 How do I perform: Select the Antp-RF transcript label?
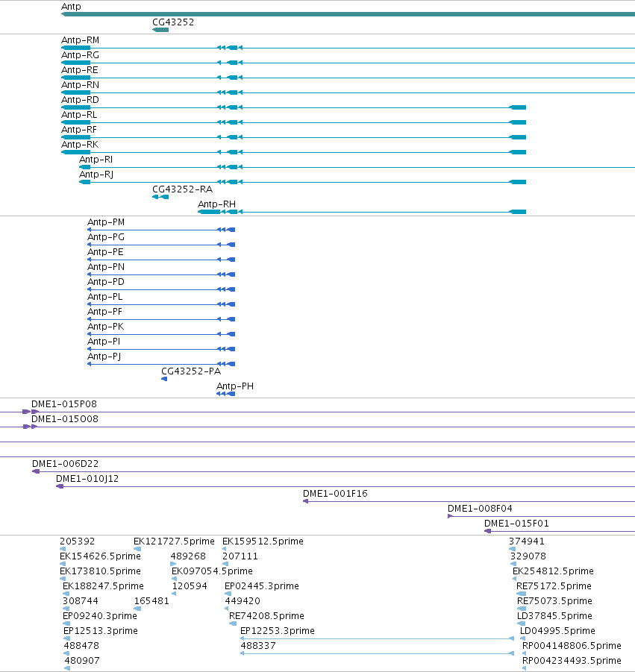pyautogui.click(x=79, y=130)
